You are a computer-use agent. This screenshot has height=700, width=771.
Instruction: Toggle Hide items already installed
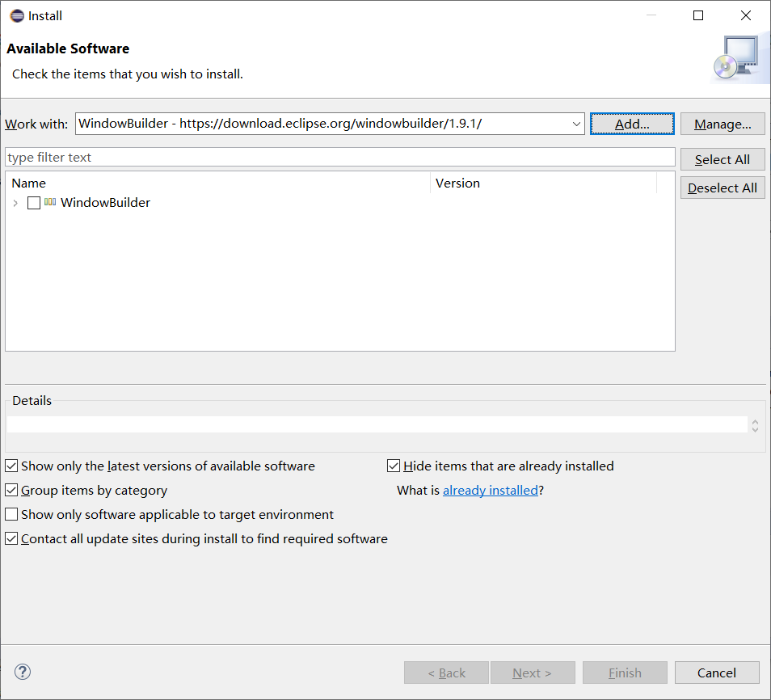coord(394,466)
